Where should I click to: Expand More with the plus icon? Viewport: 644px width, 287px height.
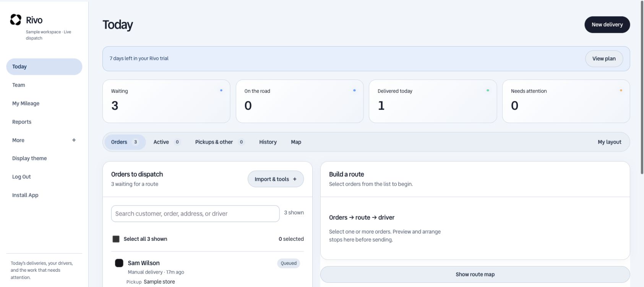pos(74,140)
